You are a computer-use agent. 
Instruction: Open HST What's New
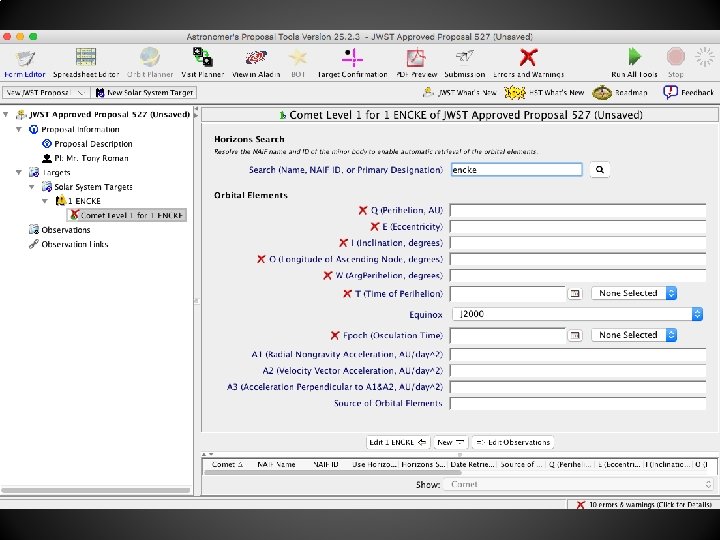point(544,92)
